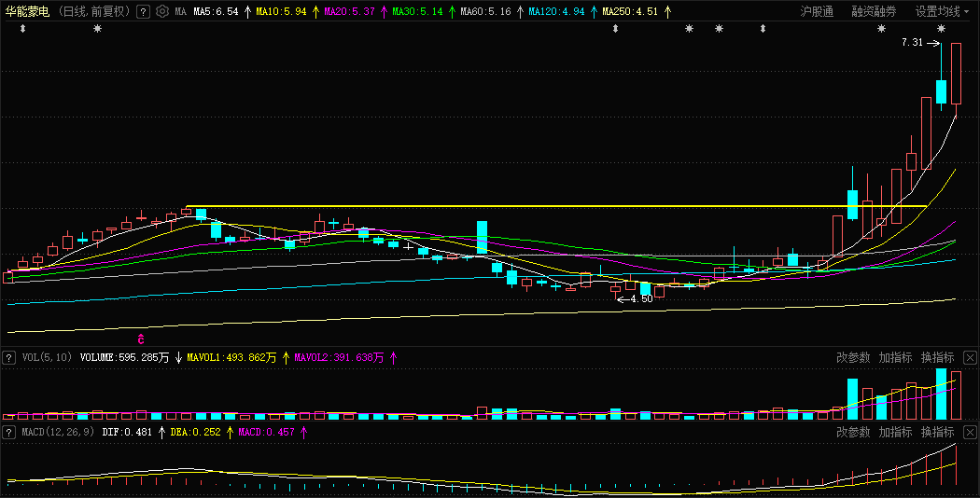Click the starburst news marker above the 7.31 high

point(941,29)
